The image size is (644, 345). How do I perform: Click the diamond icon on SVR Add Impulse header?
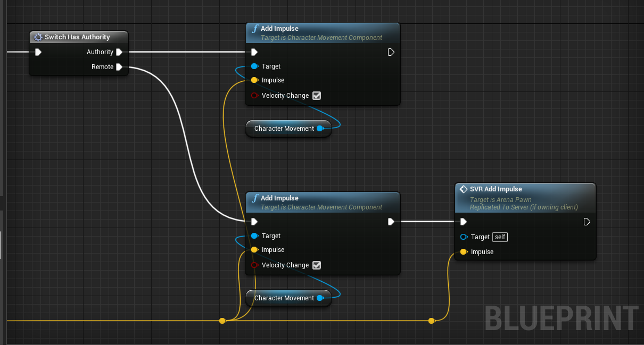pos(463,189)
